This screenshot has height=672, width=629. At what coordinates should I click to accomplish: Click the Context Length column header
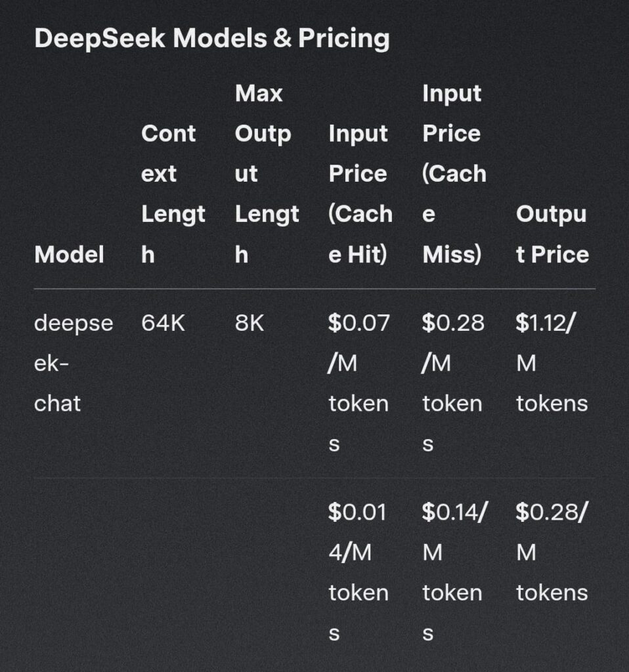(173, 194)
